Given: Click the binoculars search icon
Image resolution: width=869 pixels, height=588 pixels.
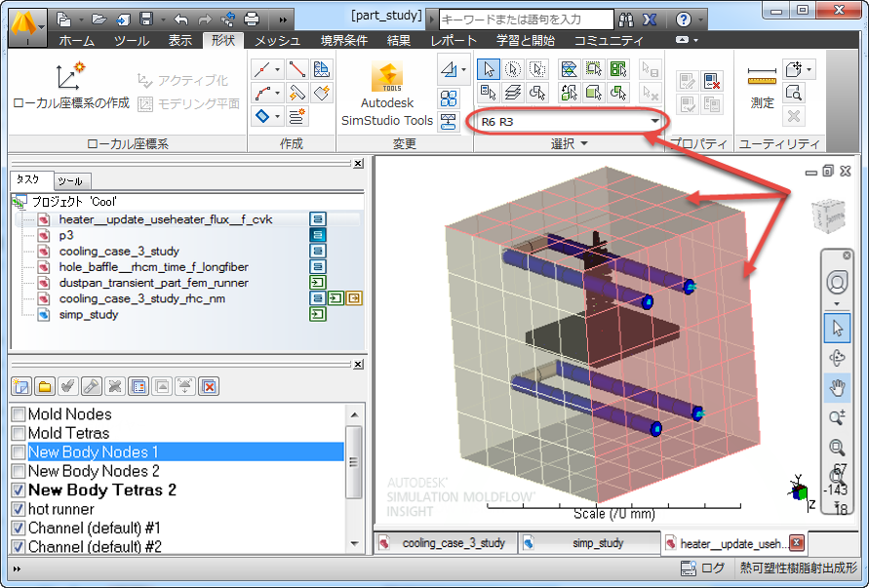Looking at the screenshot, I should click(x=626, y=20).
